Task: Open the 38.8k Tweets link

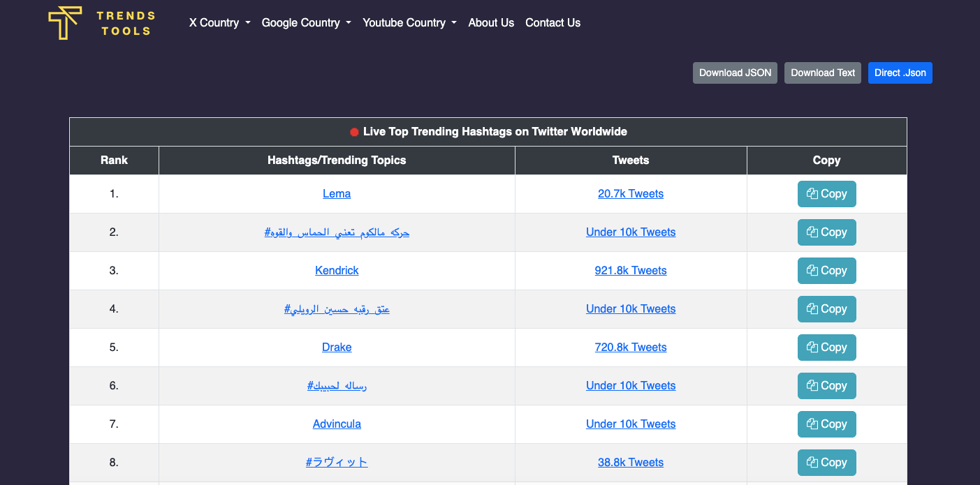Action: pyautogui.click(x=631, y=463)
